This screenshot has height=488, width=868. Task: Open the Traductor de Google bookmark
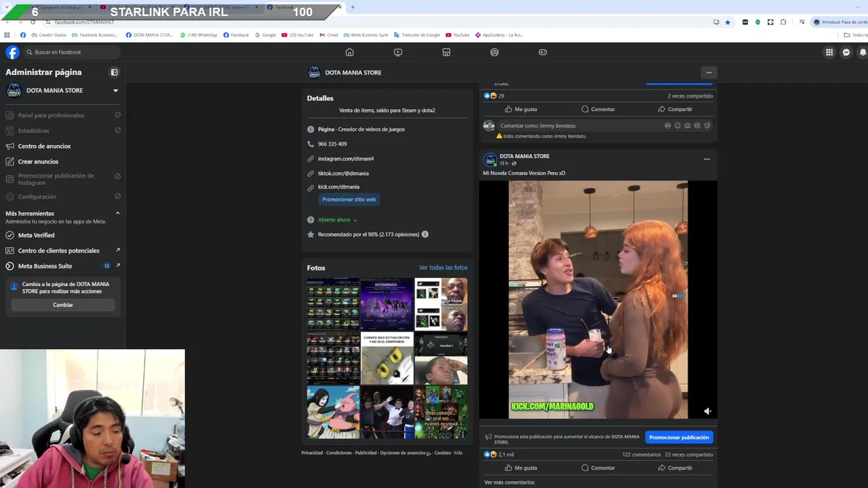coord(416,35)
